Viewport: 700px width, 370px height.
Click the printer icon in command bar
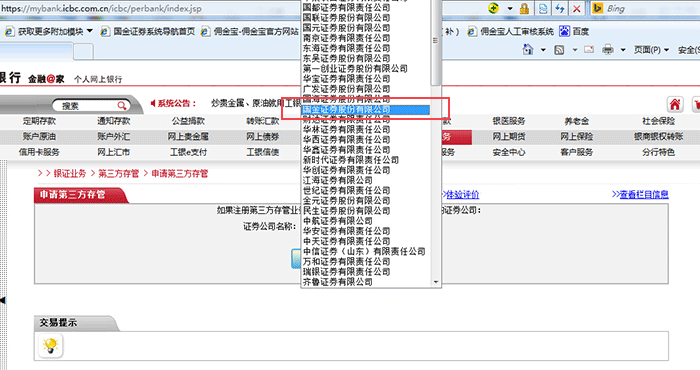pos(608,50)
